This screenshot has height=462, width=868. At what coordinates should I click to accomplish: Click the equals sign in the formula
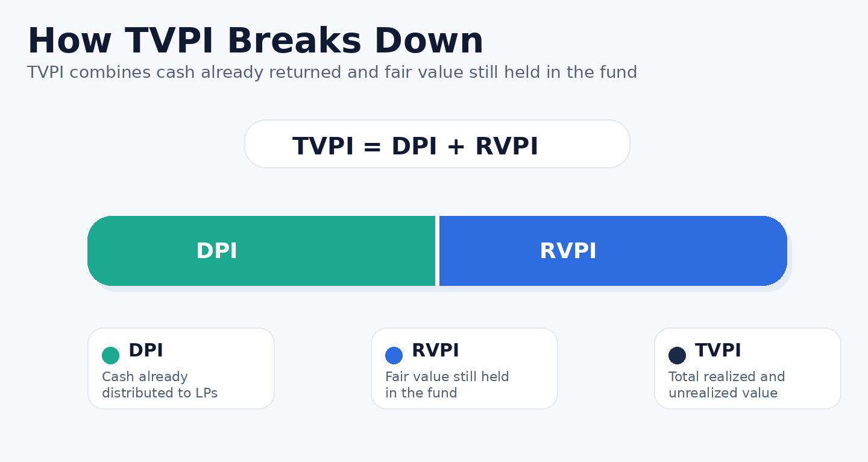pyautogui.click(x=373, y=147)
